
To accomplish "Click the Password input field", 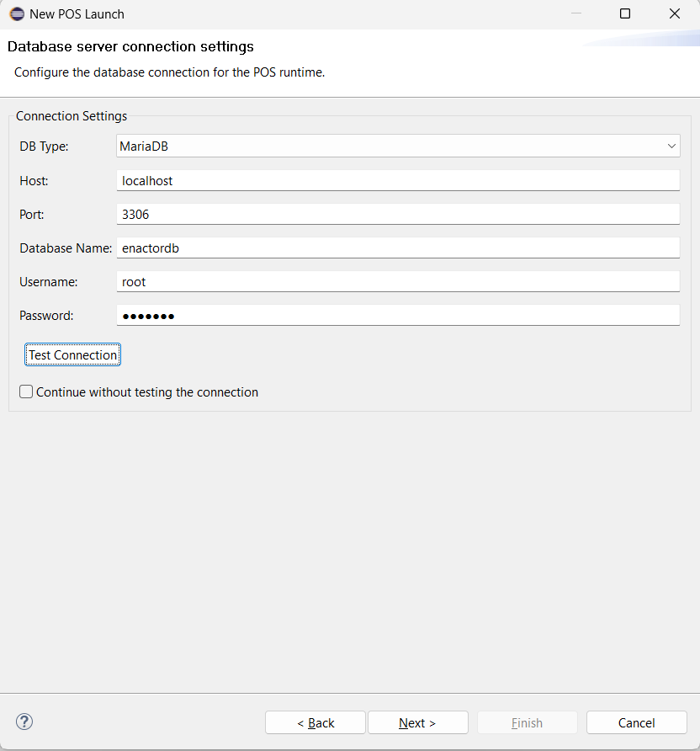I will click(398, 316).
